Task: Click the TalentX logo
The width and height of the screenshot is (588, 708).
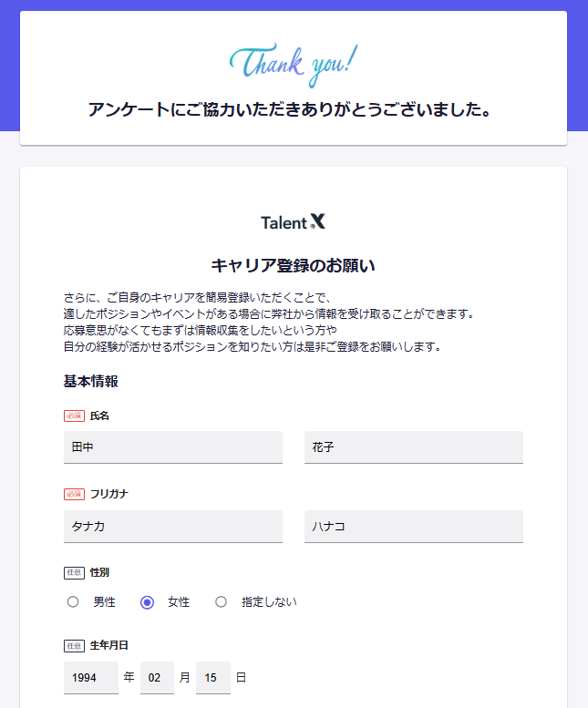Action: point(293,222)
